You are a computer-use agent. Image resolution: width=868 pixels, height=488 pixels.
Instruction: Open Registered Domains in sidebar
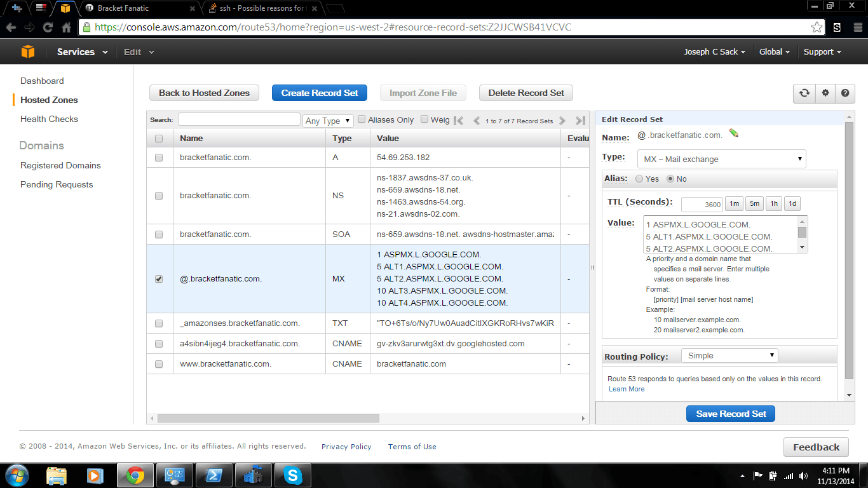pos(60,165)
